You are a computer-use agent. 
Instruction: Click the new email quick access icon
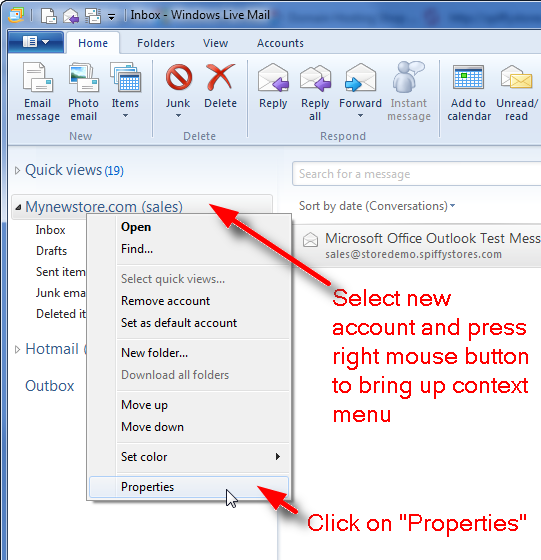point(49,16)
